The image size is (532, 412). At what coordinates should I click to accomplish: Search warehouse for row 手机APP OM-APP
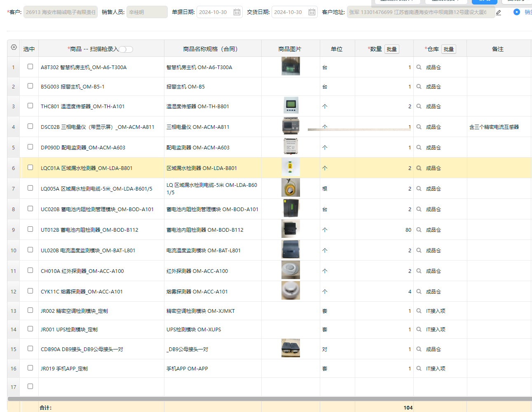pos(419,368)
